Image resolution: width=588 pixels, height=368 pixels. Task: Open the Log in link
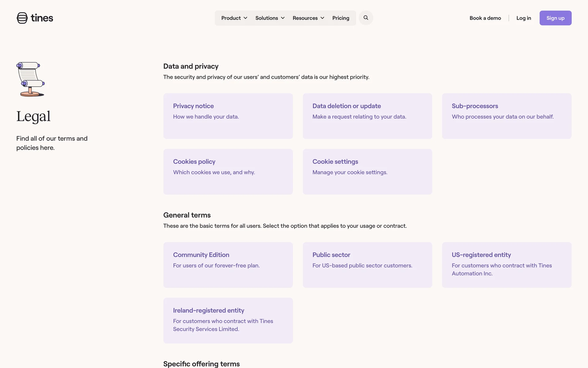[x=523, y=18]
